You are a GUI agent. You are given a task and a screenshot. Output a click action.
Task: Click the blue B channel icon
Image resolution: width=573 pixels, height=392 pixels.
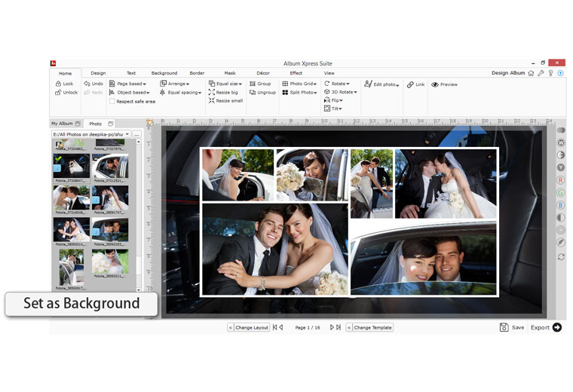pyautogui.click(x=561, y=205)
